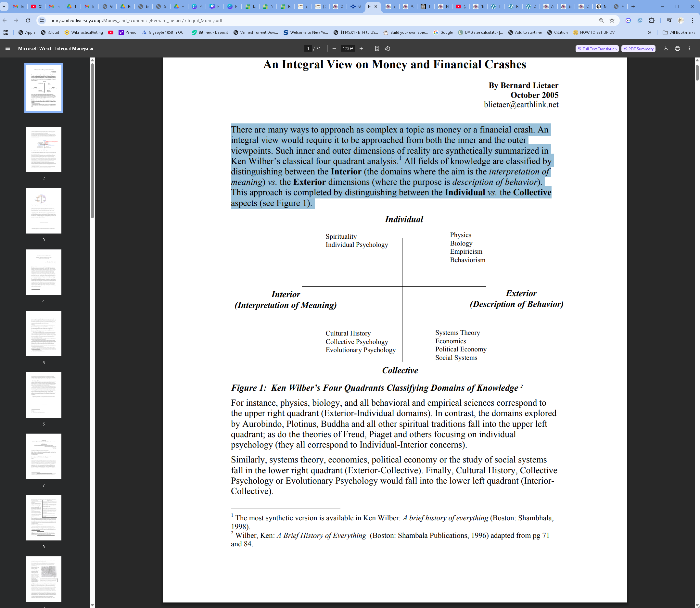Open the Welcome to New York bookmark
This screenshot has height=608, width=700.
pyautogui.click(x=306, y=32)
